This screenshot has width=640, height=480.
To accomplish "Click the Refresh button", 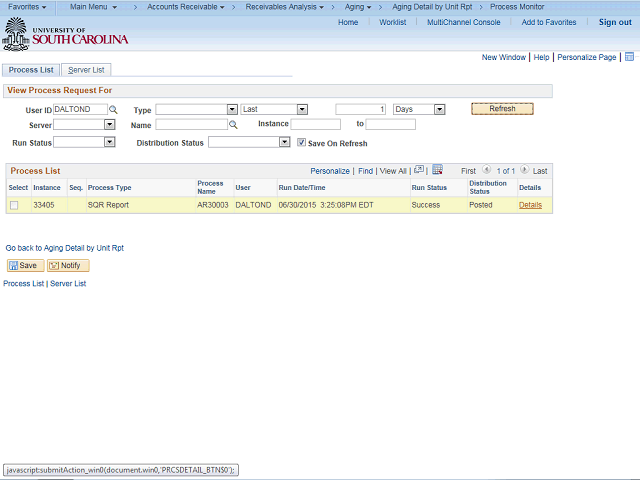I will tap(502, 109).
